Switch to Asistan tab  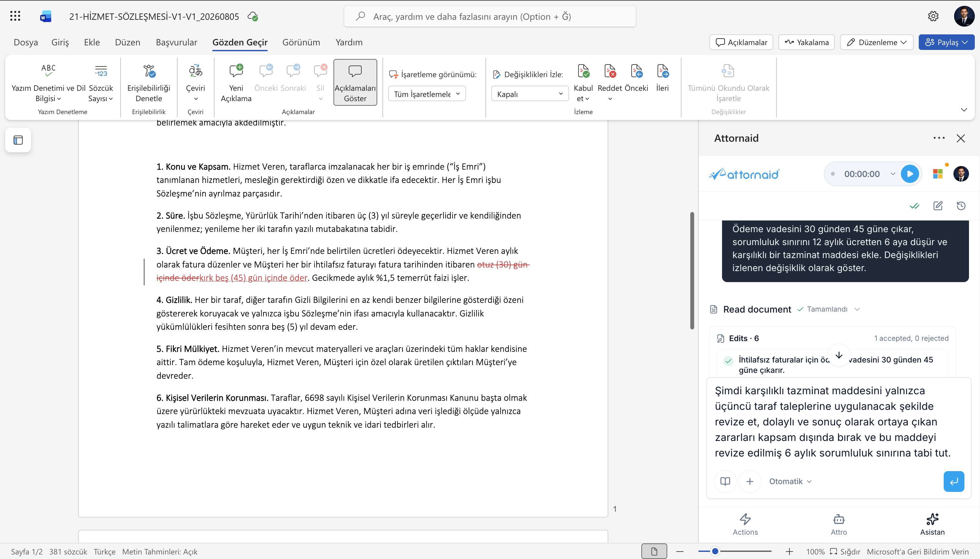point(932,524)
